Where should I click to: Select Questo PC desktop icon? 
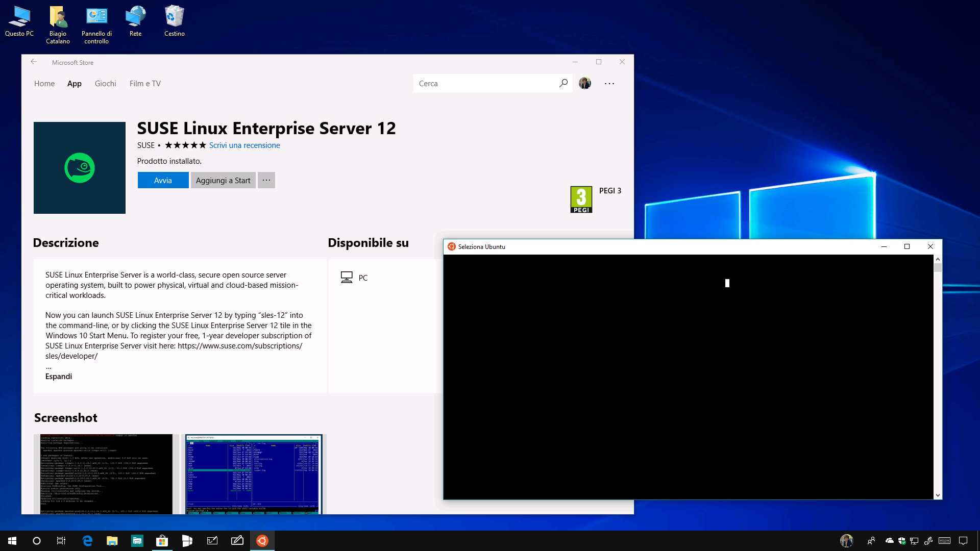click(19, 21)
